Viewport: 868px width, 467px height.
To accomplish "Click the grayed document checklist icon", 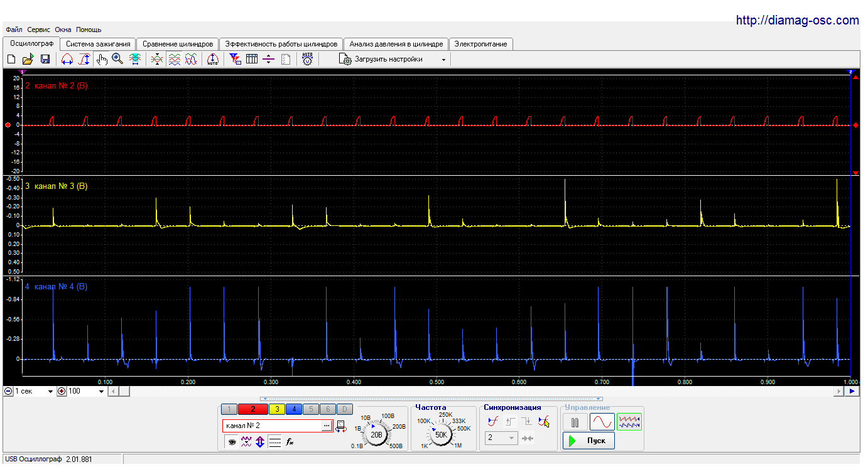I will tap(286, 59).
